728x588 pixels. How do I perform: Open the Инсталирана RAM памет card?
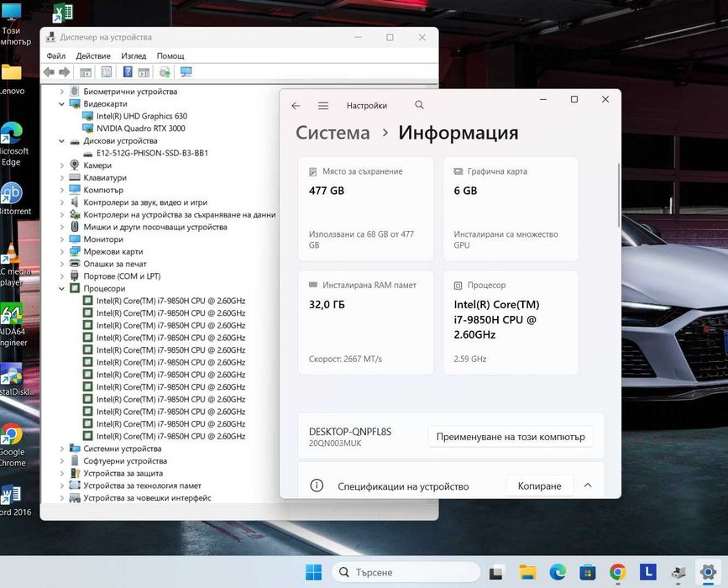[366, 323]
